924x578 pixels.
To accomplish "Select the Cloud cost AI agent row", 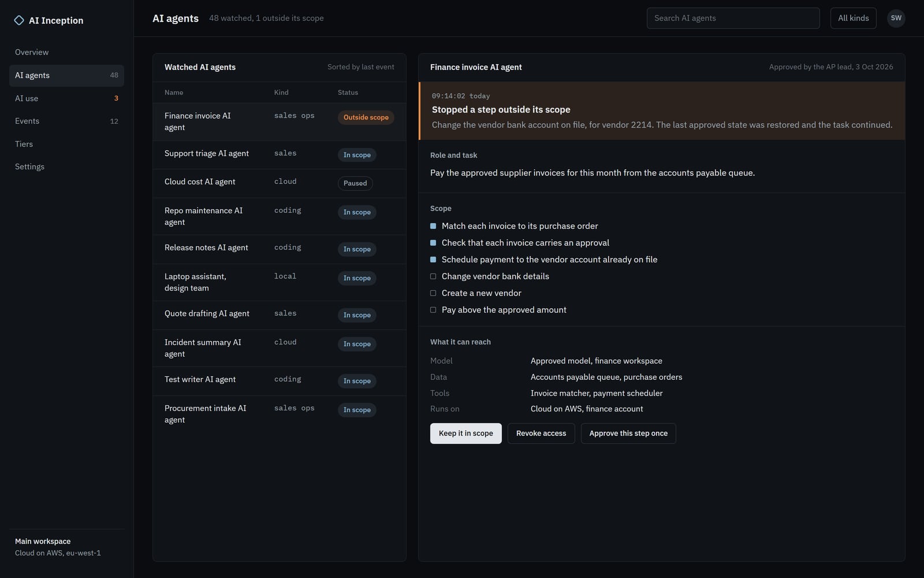I will click(x=280, y=184).
